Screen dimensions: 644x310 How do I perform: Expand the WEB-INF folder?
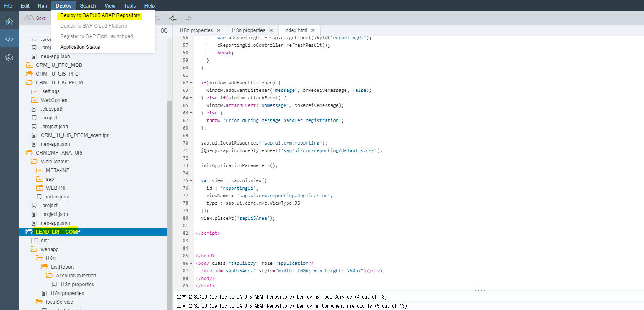40,188
